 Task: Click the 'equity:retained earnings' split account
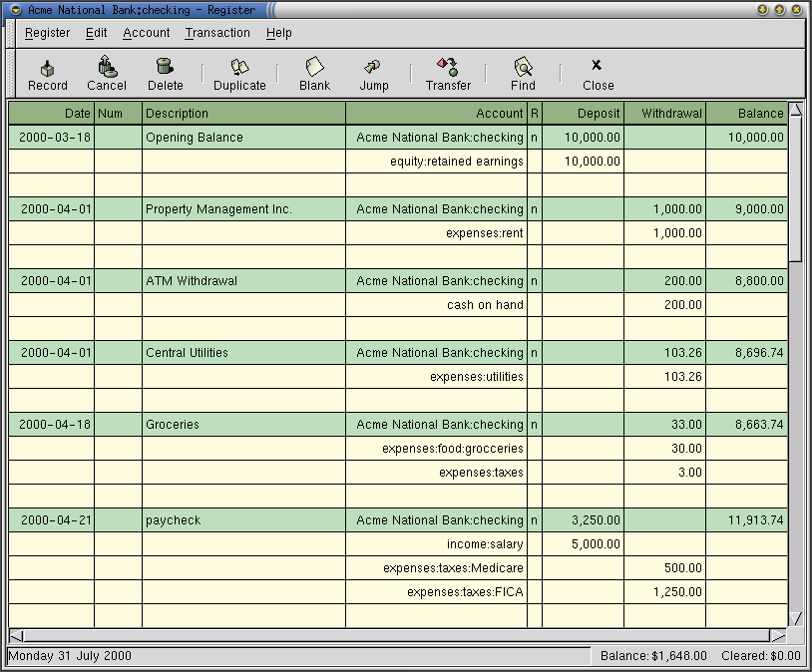436,162
